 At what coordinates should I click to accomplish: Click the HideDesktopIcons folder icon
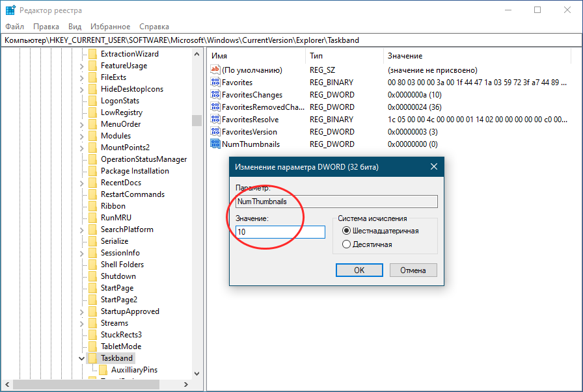(92, 89)
